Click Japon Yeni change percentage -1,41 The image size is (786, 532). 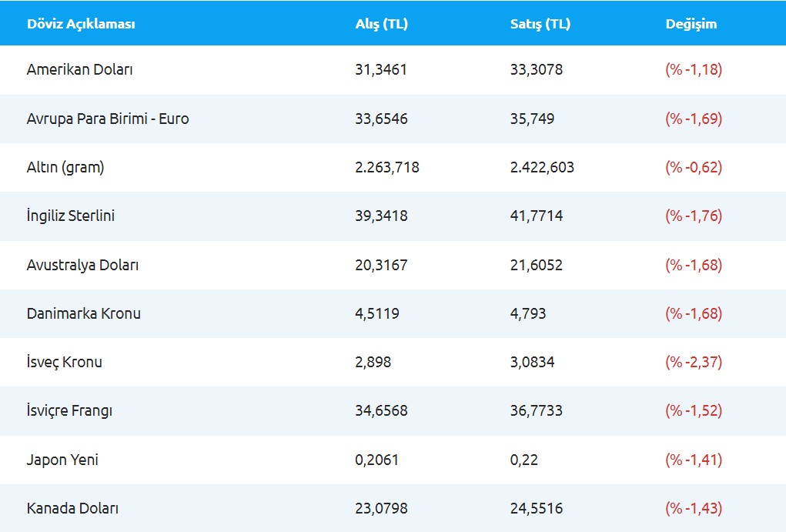click(694, 460)
